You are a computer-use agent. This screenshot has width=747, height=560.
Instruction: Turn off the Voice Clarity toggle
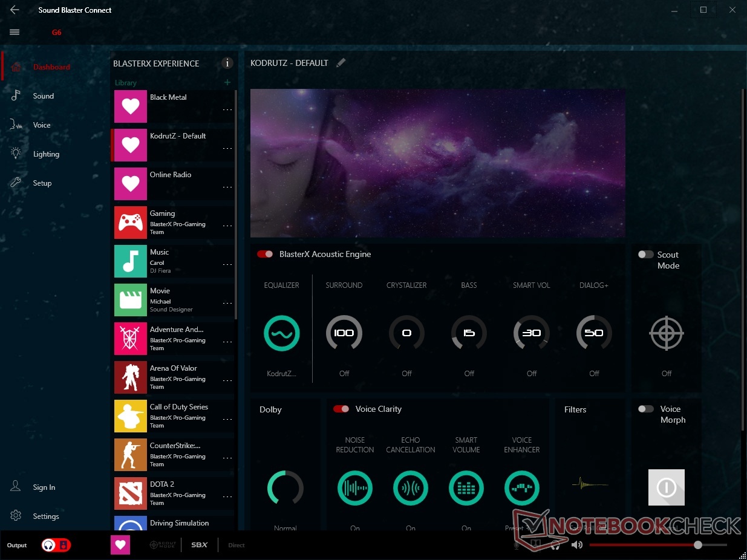[x=341, y=409]
